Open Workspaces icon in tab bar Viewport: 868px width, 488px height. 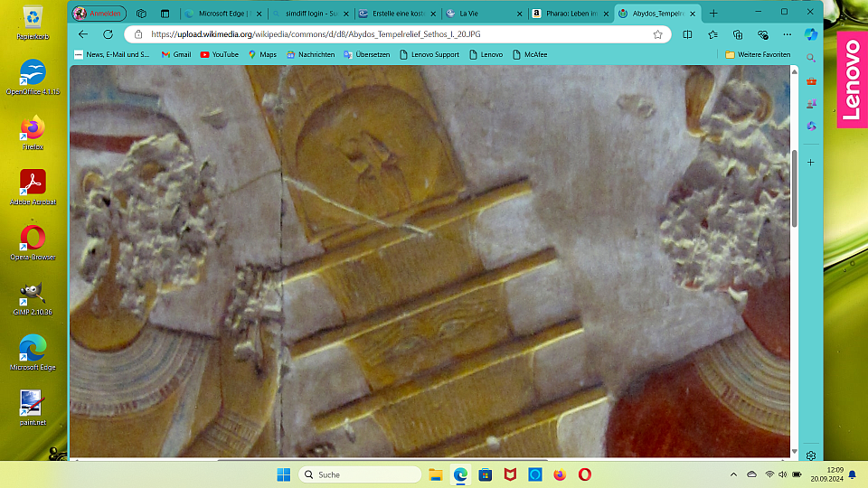tap(141, 14)
